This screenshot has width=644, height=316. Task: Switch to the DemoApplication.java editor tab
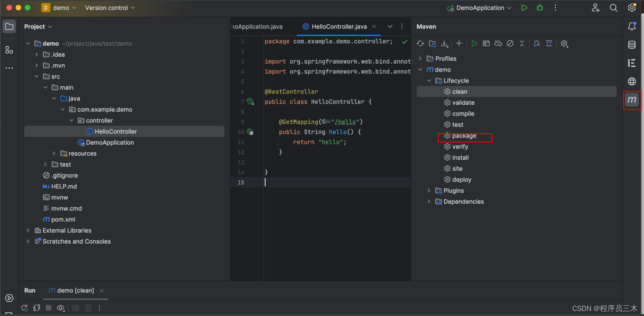point(257,26)
